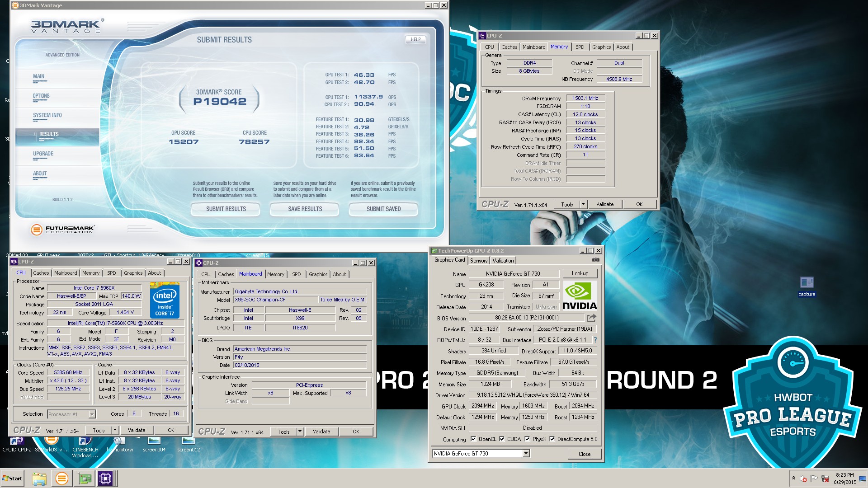This screenshot has width=868, height=488.
Task: Click the system clock showing 8:23 PM
Action: coord(844,475)
